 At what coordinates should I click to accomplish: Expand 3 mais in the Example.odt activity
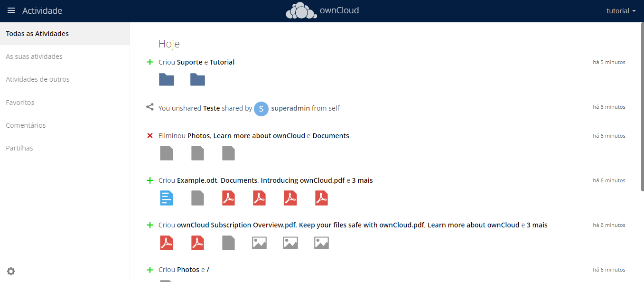tap(363, 180)
